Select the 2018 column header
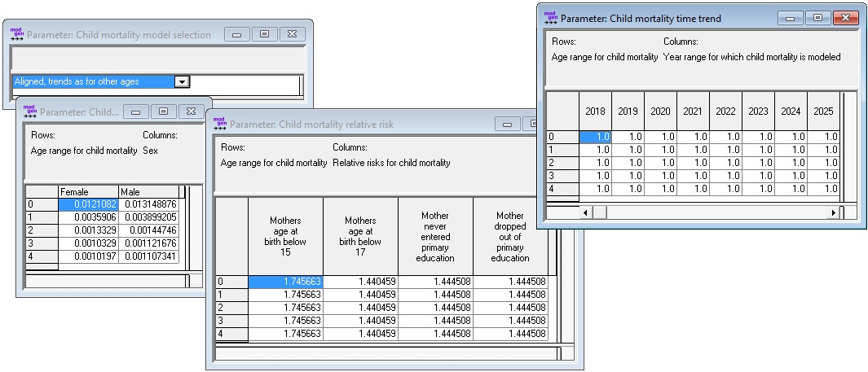Image resolution: width=868 pixels, height=372 pixels. point(595,112)
